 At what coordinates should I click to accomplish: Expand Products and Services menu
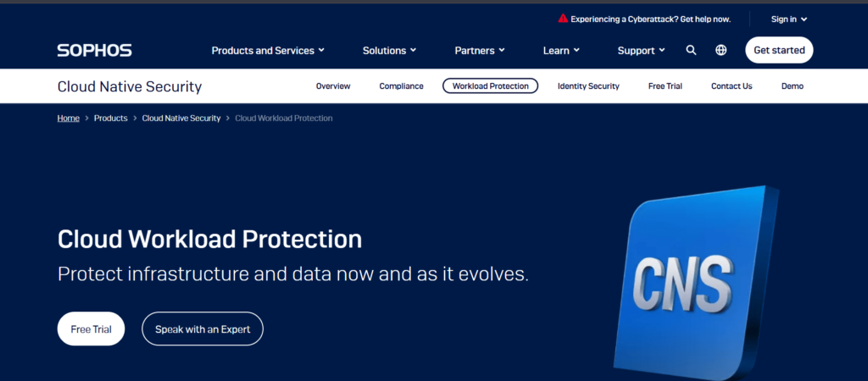pyautogui.click(x=268, y=50)
